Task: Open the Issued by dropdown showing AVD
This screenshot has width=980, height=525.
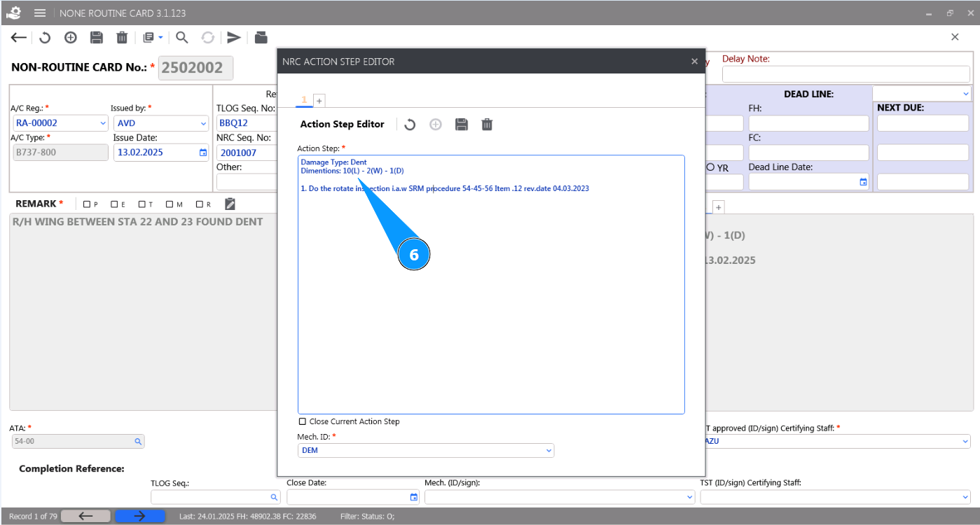Action: [x=161, y=123]
